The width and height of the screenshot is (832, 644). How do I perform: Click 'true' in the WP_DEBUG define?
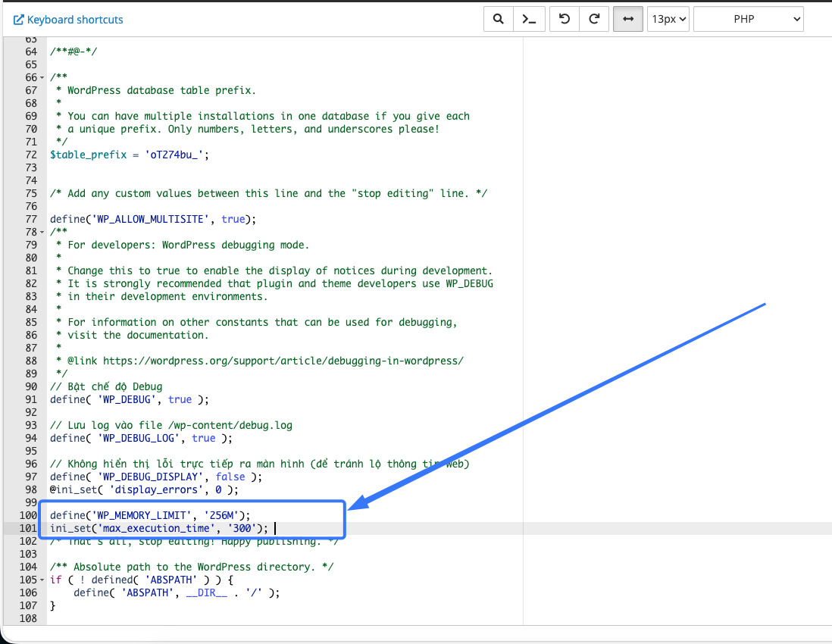tap(180, 399)
